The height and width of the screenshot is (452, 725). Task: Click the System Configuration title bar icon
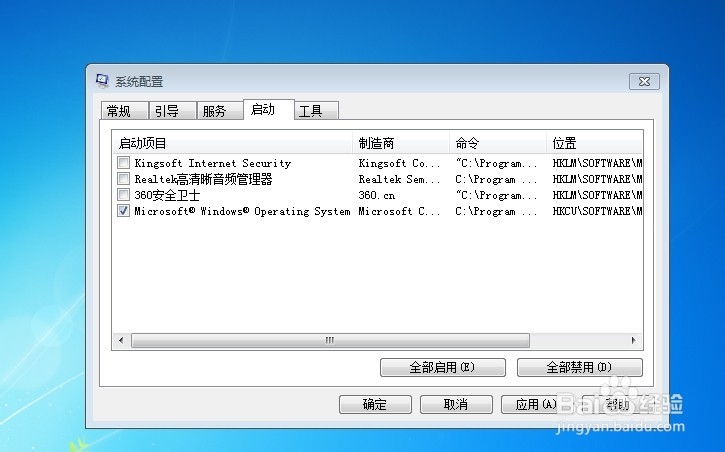click(102, 81)
